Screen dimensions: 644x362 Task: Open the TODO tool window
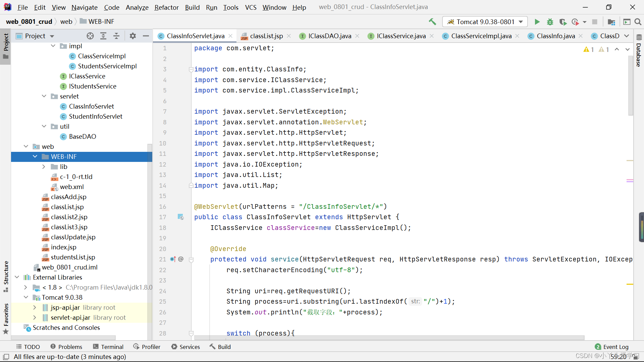[28, 347]
